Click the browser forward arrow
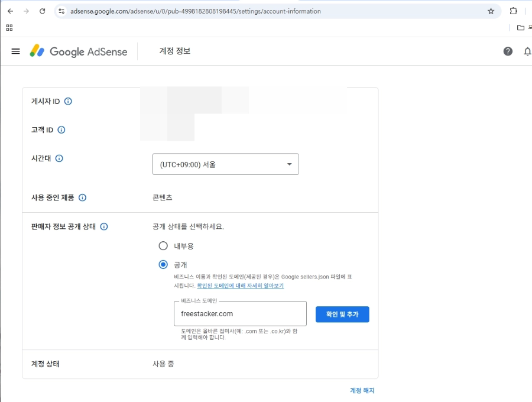This screenshot has height=402, width=532. (x=26, y=11)
